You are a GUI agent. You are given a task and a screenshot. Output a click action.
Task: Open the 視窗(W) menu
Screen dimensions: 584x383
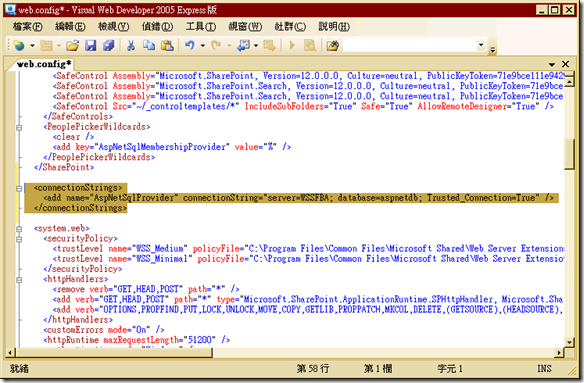[245, 26]
